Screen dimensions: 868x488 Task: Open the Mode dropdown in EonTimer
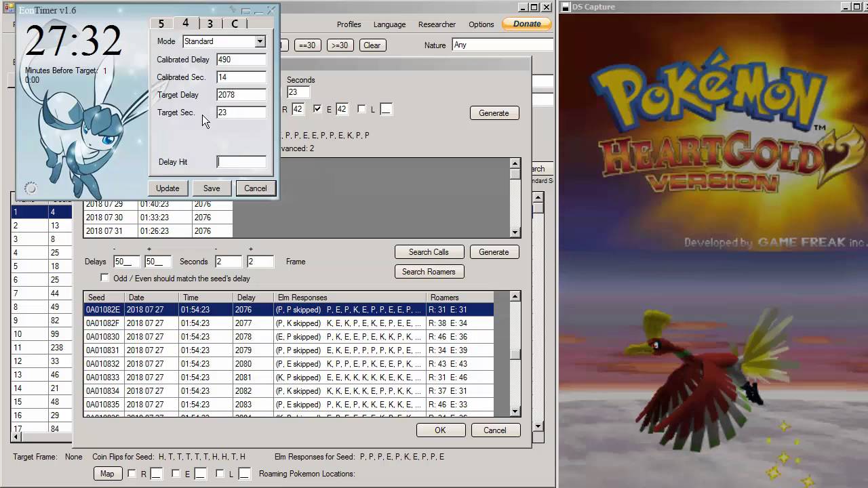point(260,41)
